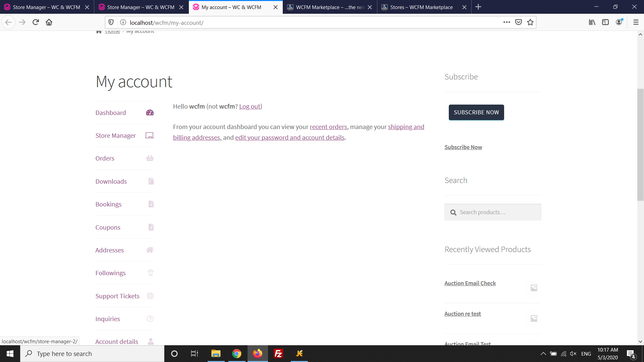Click the Addresses home icon
Screen dimensions: 644x362
[x=150, y=250]
